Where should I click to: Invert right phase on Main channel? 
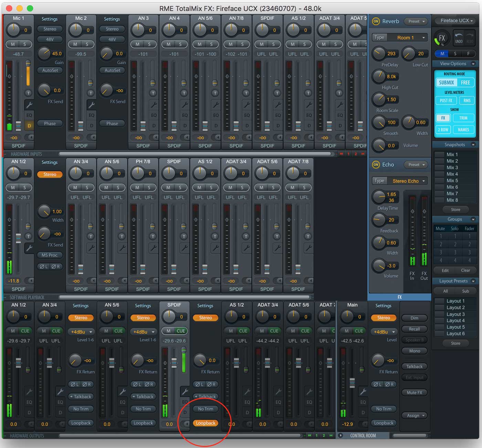tap(390, 384)
